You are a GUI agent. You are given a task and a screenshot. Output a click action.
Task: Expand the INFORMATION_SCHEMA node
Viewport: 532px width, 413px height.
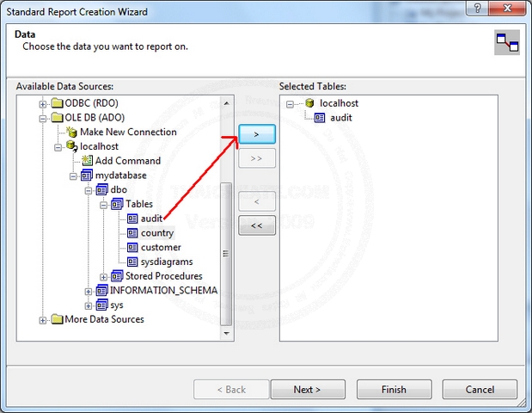click(x=89, y=292)
